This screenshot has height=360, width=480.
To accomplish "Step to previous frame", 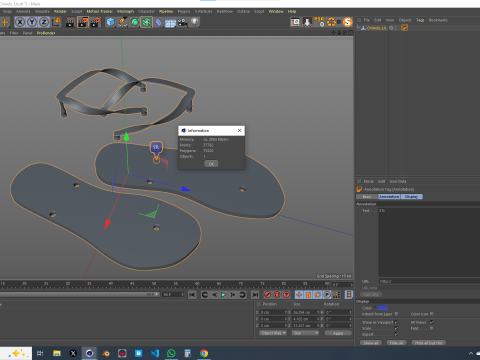I will click(x=214, y=295).
